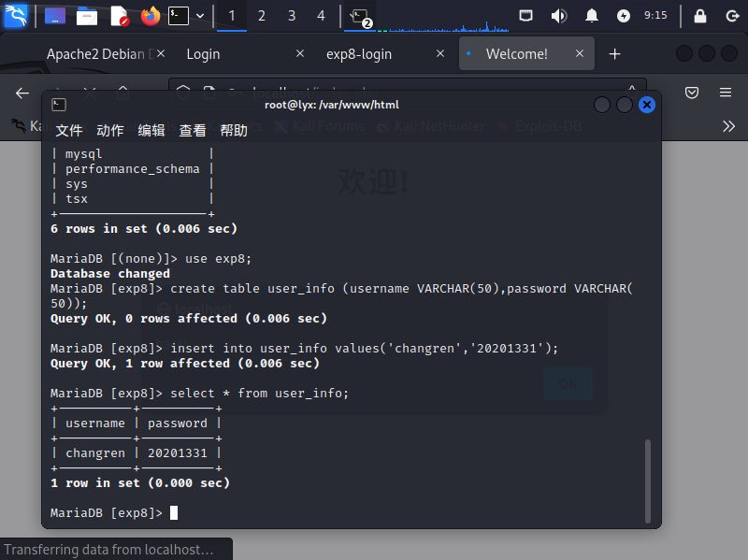Screen dimensions: 748x560
Task: Click the terminal window title icon
Action: 59,105
